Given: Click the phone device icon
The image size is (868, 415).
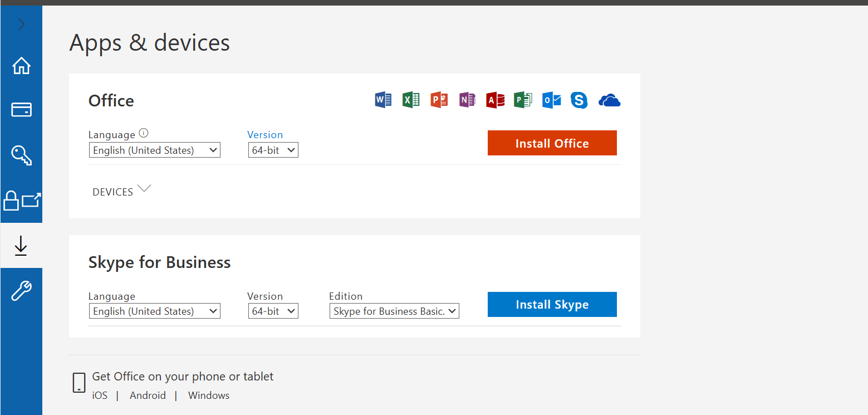Looking at the screenshot, I should pyautogui.click(x=79, y=383).
